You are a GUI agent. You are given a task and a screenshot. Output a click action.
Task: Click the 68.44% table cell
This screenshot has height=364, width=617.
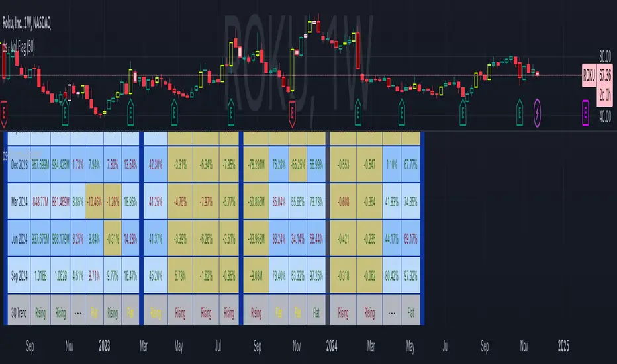(x=316, y=238)
